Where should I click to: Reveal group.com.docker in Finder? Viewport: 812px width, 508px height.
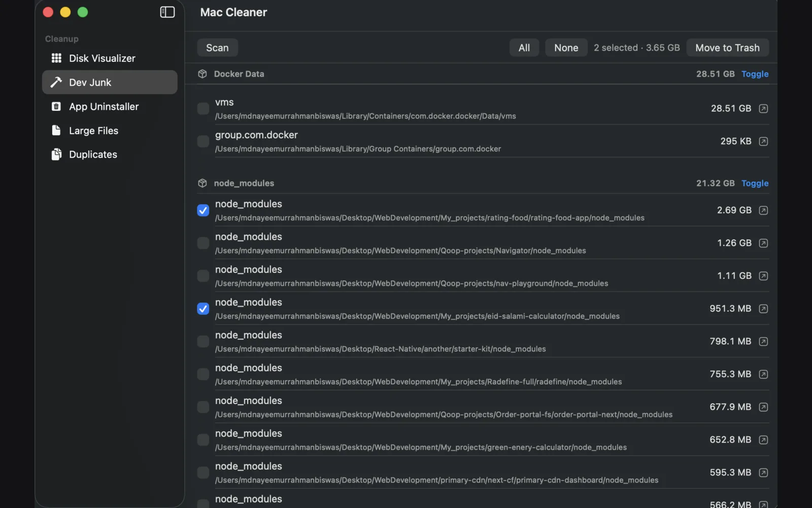tap(763, 141)
